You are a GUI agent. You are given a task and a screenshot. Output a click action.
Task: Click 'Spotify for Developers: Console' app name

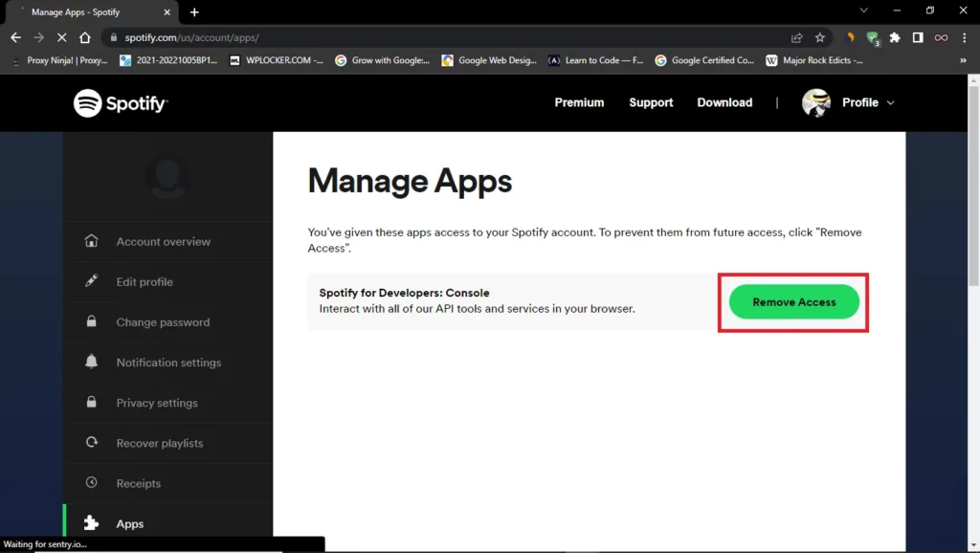[405, 293]
